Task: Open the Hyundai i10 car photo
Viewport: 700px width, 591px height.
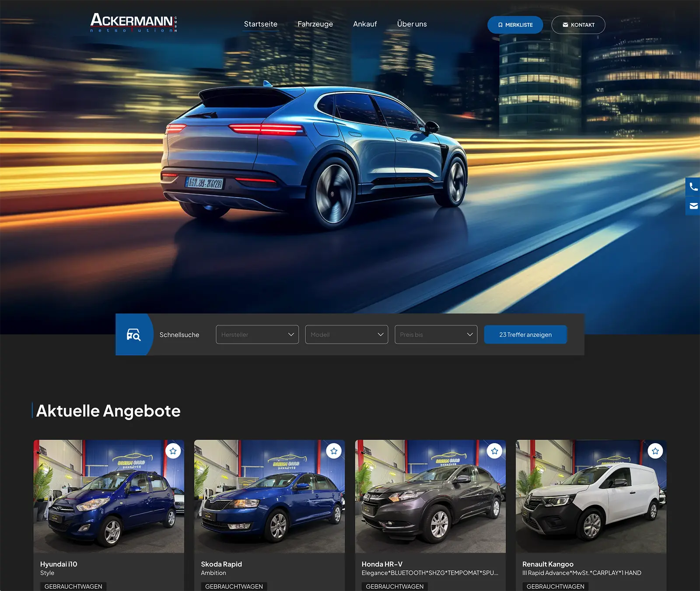Action: [x=108, y=497]
